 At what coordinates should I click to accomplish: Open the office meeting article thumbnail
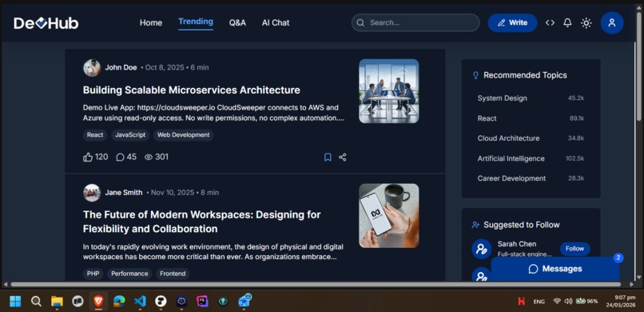click(388, 91)
